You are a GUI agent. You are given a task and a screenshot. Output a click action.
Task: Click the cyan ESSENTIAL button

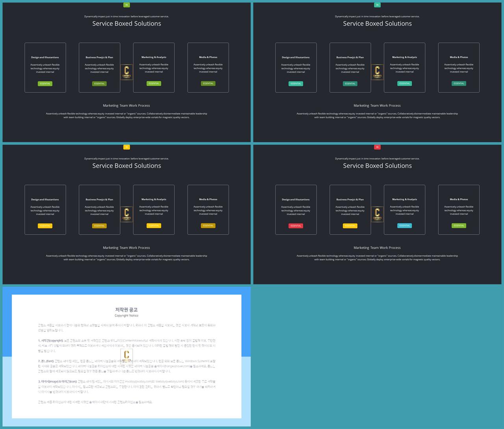pos(404,226)
